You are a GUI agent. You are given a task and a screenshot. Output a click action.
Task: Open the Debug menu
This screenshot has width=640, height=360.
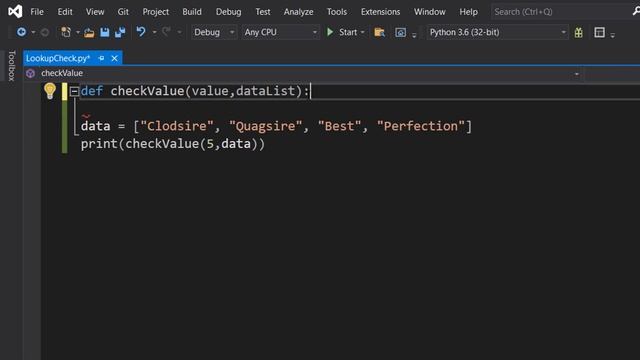[x=228, y=12]
